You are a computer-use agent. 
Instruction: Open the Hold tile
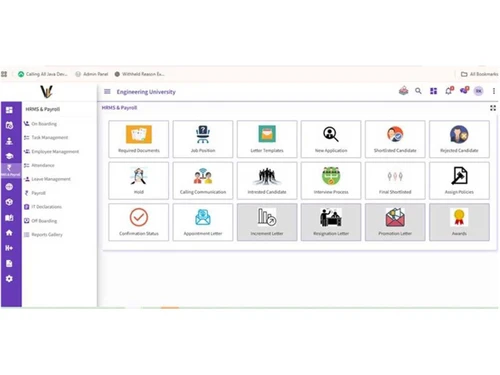(139, 181)
